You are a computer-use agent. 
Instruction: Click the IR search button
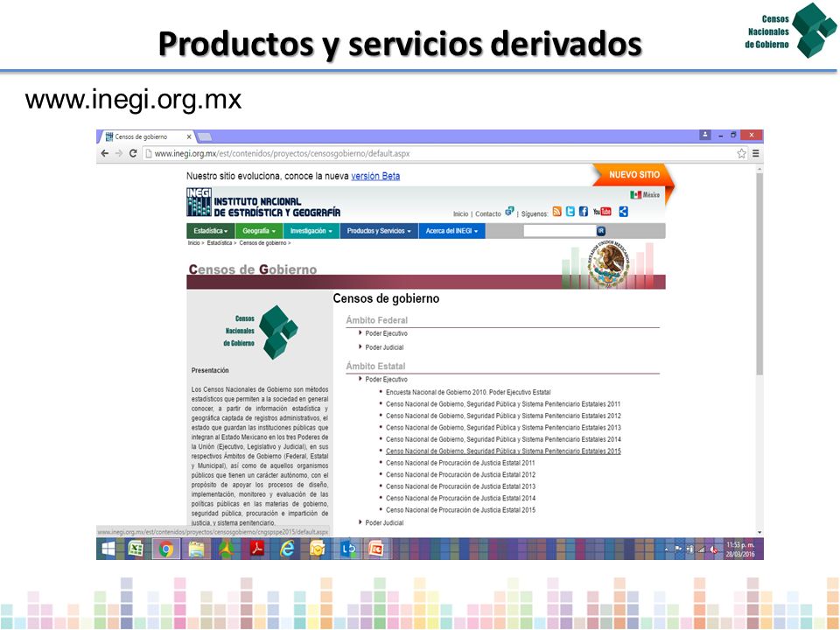[x=600, y=231]
